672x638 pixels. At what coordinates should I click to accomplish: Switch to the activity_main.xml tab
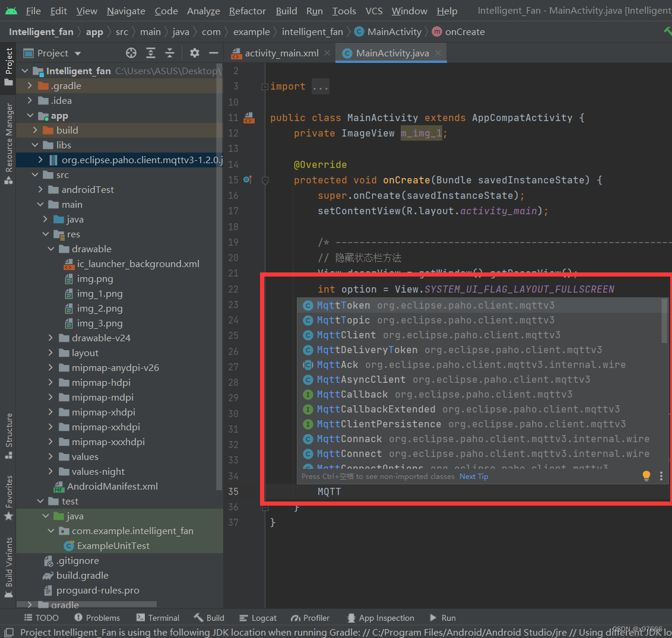point(281,53)
